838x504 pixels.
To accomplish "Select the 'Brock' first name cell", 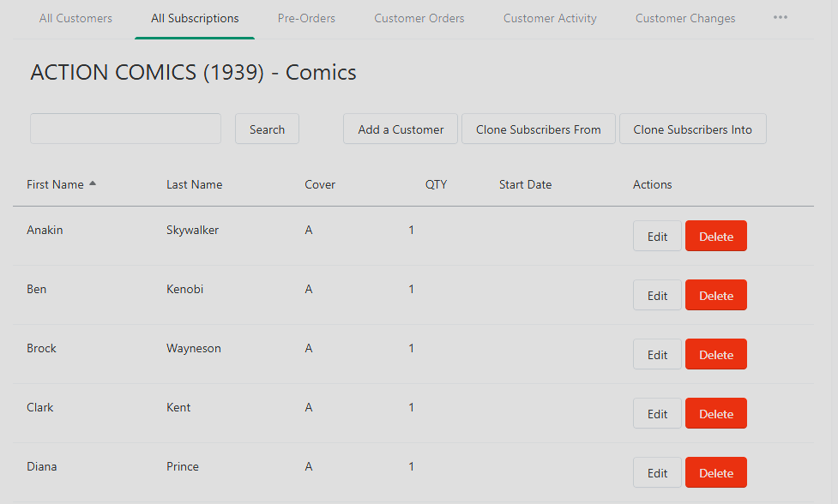I will pyautogui.click(x=41, y=349).
